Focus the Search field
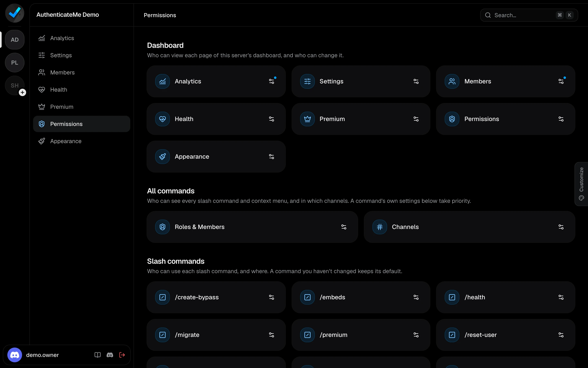This screenshot has height=368, width=588. pos(529,15)
